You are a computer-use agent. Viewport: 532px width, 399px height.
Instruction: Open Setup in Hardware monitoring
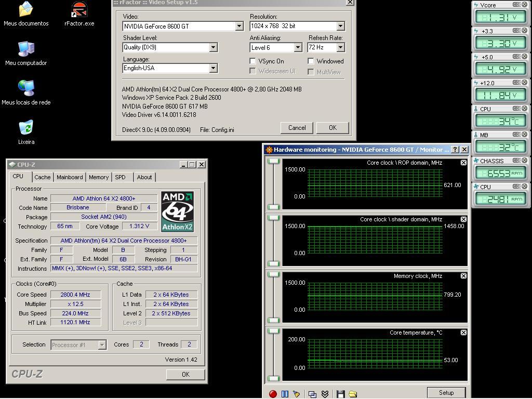(446, 393)
